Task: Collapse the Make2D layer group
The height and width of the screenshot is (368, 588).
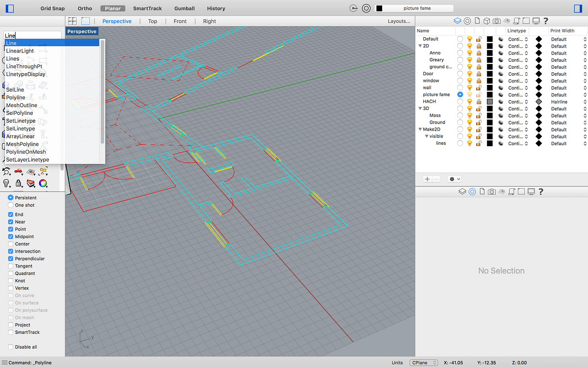Action: click(x=420, y=129)
